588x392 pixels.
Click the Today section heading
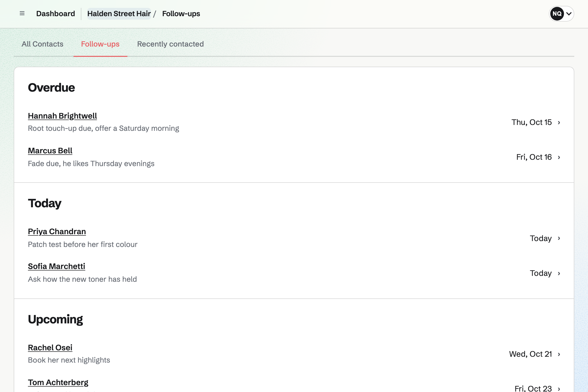click(x=45, y=204)
